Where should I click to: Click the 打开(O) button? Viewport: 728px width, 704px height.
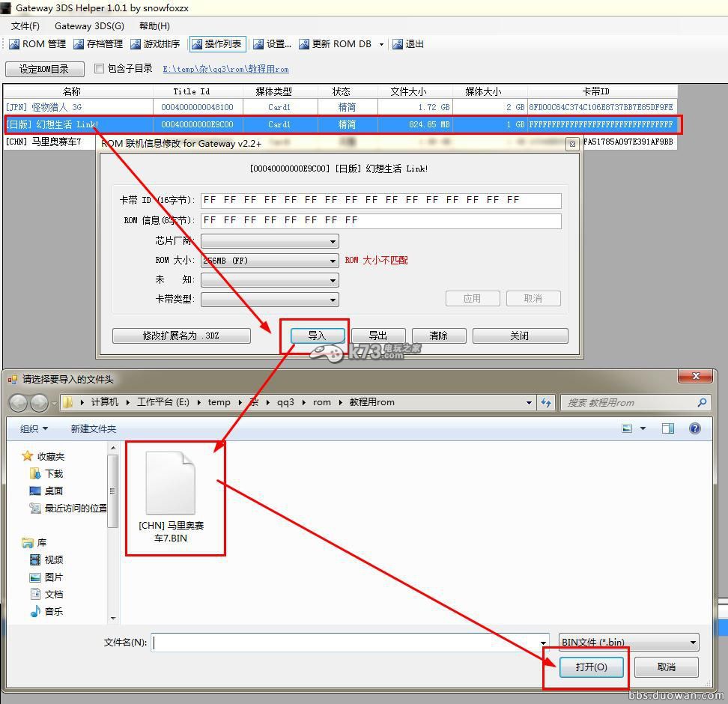[590, 667]
